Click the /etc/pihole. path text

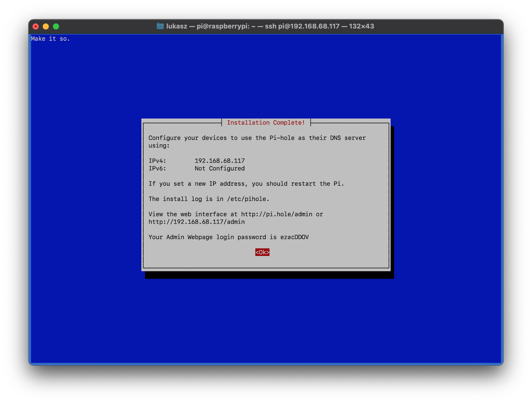click(248, 199)
